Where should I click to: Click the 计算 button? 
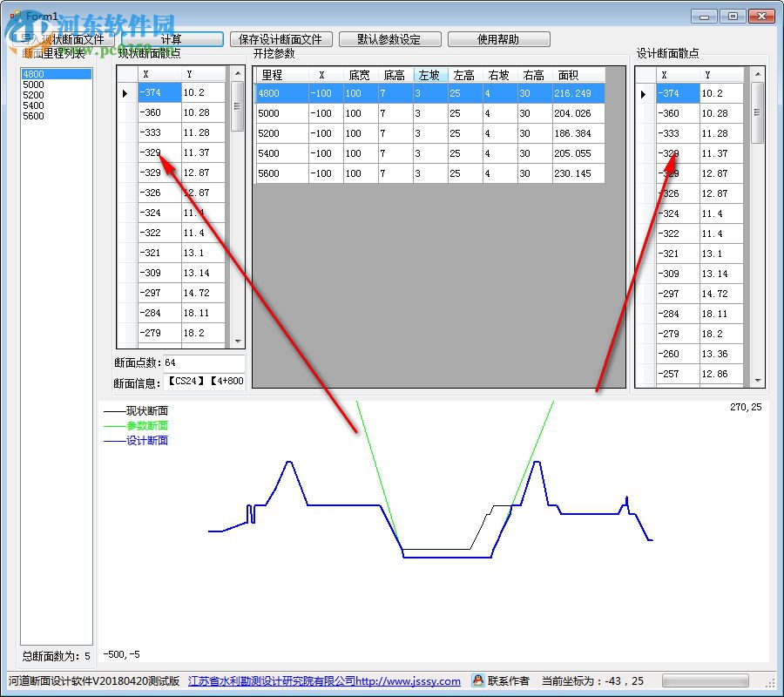tap(172, 39)
